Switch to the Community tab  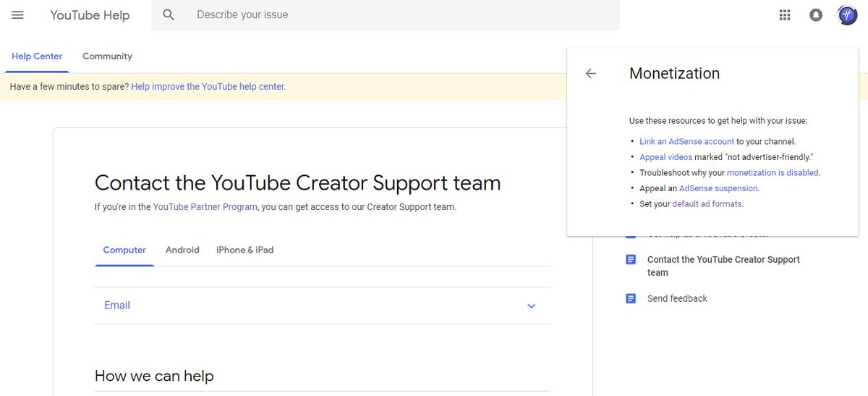coord(107,56)
